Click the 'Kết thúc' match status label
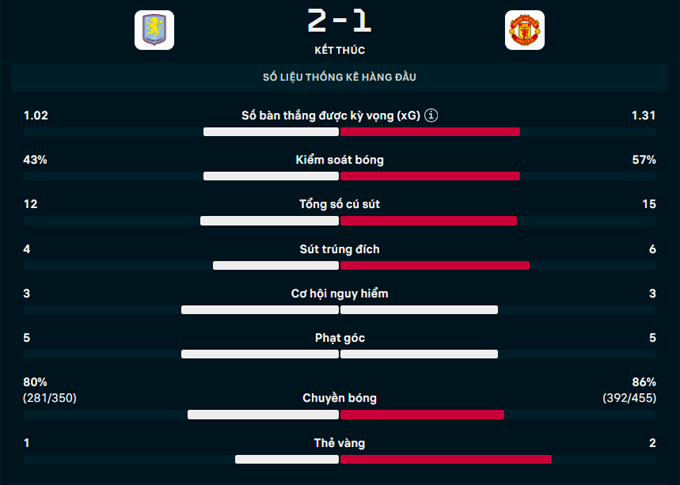680x485 pixels. tap(339, 49)
